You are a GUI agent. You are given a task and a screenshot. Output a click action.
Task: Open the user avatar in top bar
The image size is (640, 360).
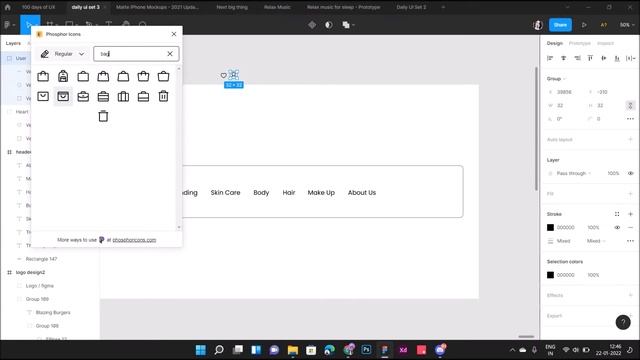538,25
